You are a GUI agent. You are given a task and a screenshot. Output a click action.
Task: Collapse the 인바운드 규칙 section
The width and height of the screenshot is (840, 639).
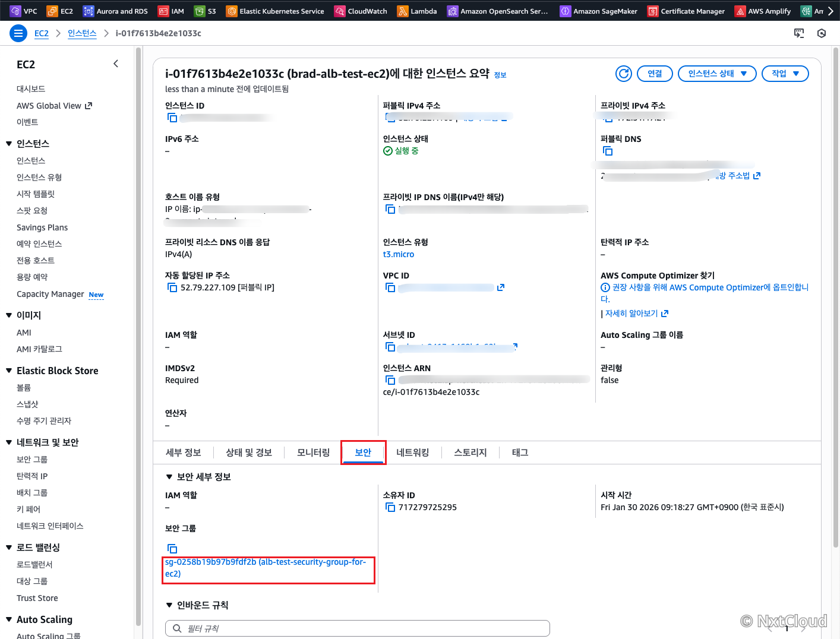pyautogui.click(x=169, y=605)
